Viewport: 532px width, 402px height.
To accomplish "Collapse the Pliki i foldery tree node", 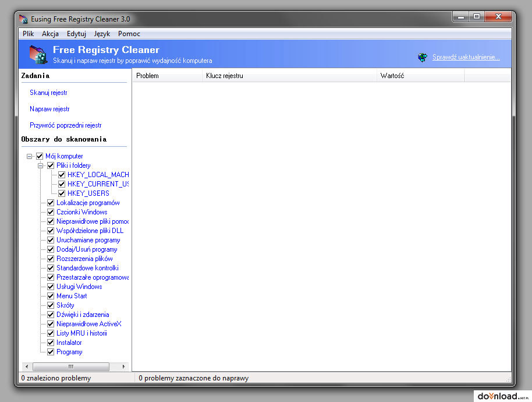I will 40,165.
